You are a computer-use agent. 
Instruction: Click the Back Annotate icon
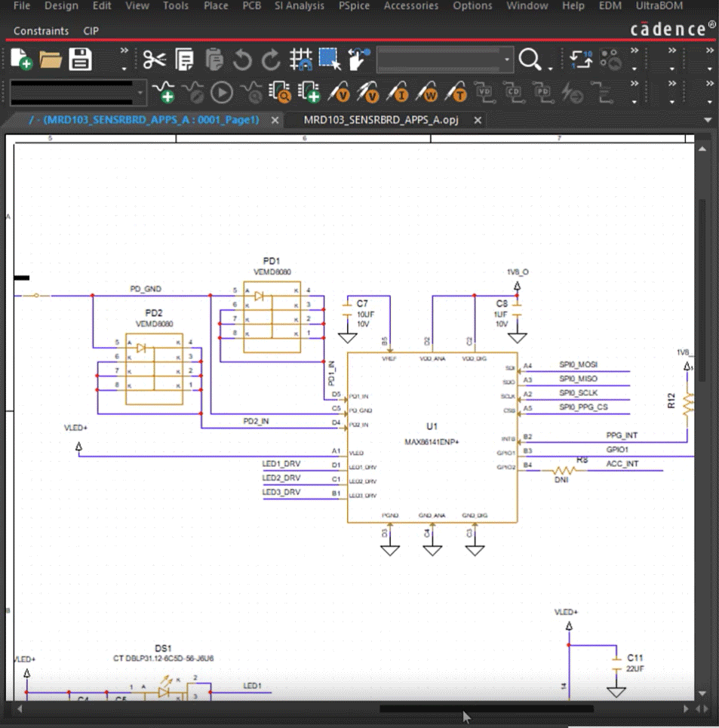pyautogui.click(x=610, y=60)
